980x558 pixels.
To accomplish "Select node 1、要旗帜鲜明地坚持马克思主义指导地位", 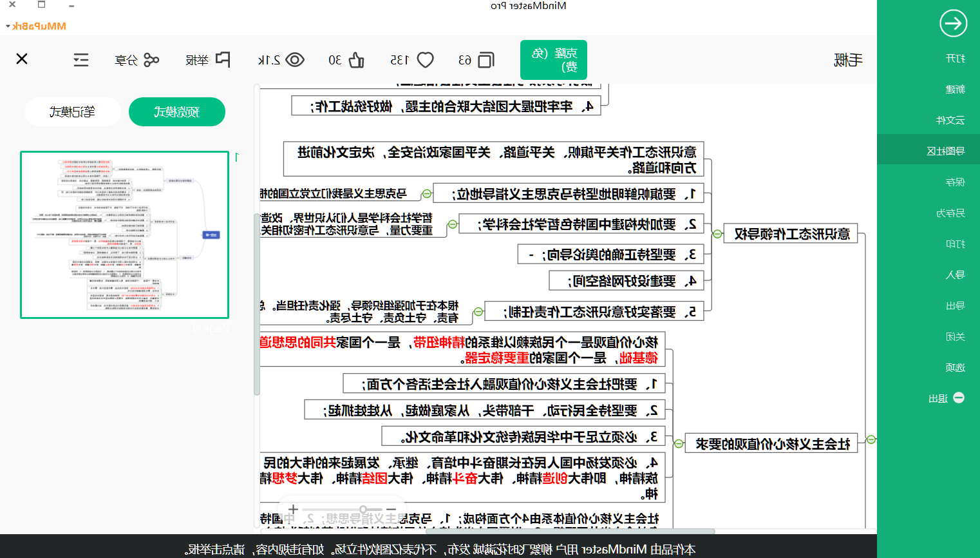I will [x=569, y=194].
